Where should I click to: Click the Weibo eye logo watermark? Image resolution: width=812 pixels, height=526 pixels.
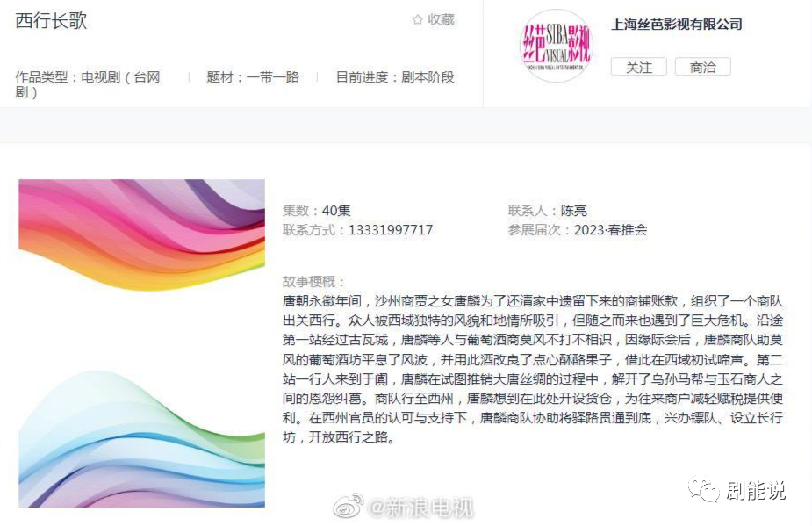[348, 506]
